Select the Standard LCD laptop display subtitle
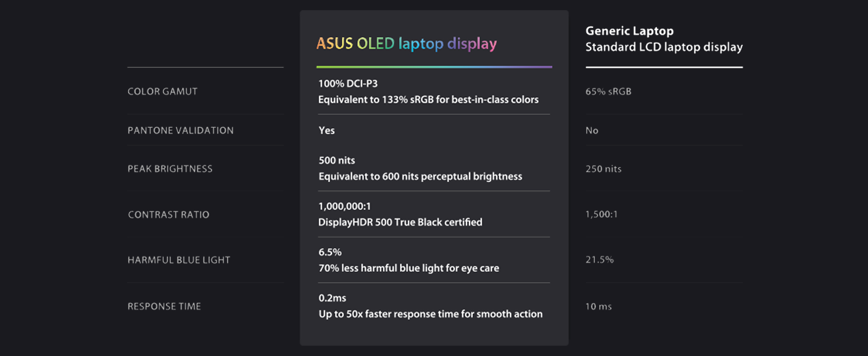The width and height of the screenshot is (868, 356). coord(663,47)
